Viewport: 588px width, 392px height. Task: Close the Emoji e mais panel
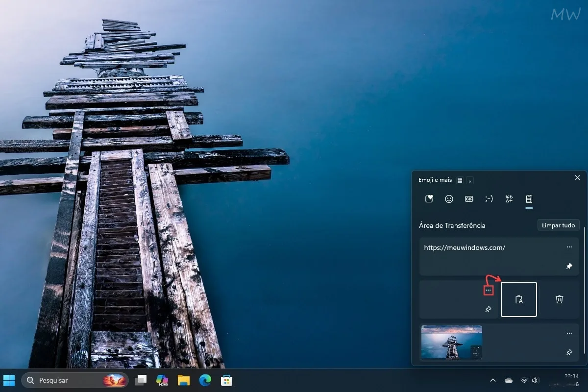point(577,178)
